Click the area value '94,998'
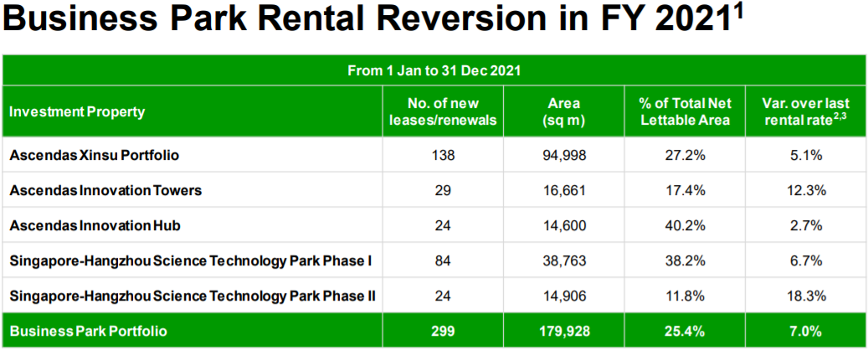This screenshot has width=868, height=350. point(564,156)
